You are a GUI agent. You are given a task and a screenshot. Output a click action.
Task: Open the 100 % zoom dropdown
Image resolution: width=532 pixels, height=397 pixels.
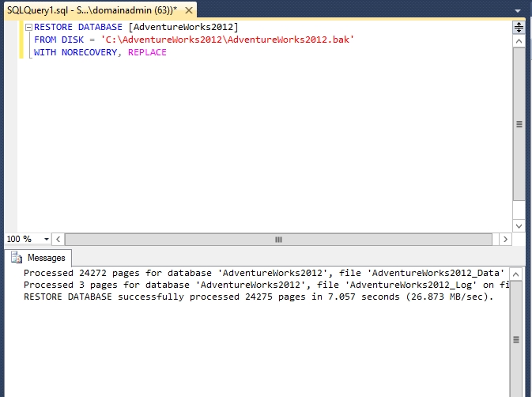pos(47,239)
